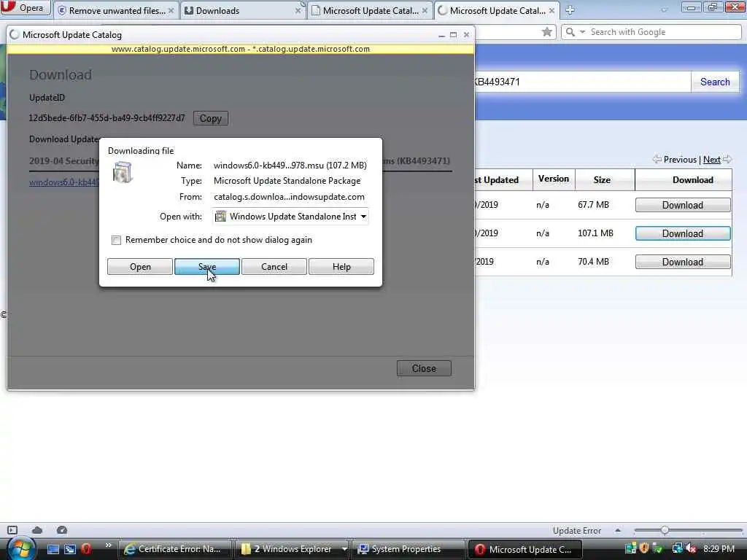The height and width of the screenshot is (560, 747).
Task: Click Show Desktop quick launch icon
Action: click(x=53, y=549)
